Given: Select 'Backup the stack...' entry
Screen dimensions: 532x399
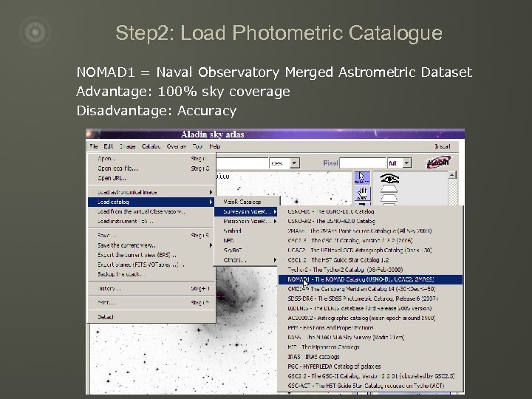Looking at the screenshot, I should click(151, 274).
